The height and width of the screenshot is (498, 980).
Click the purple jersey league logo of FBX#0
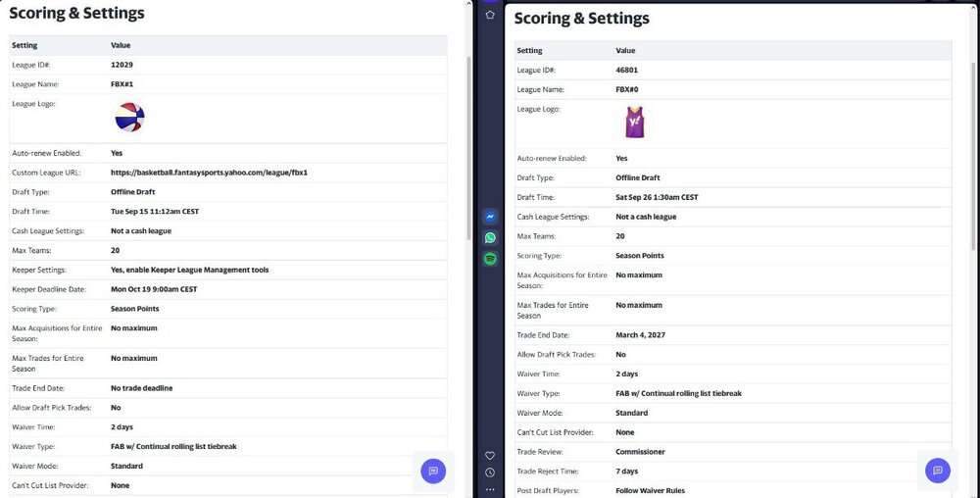[635, 122]
